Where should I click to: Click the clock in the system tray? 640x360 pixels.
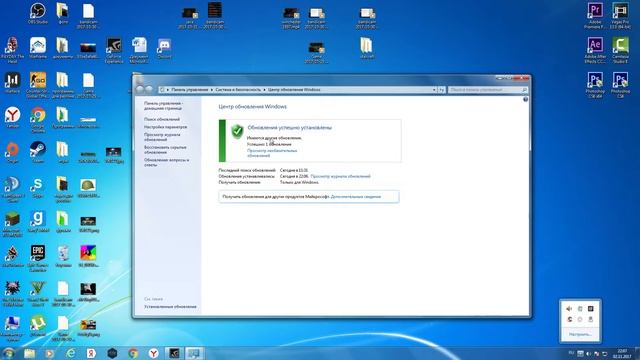pyautogui.click(x=622, y=353)
